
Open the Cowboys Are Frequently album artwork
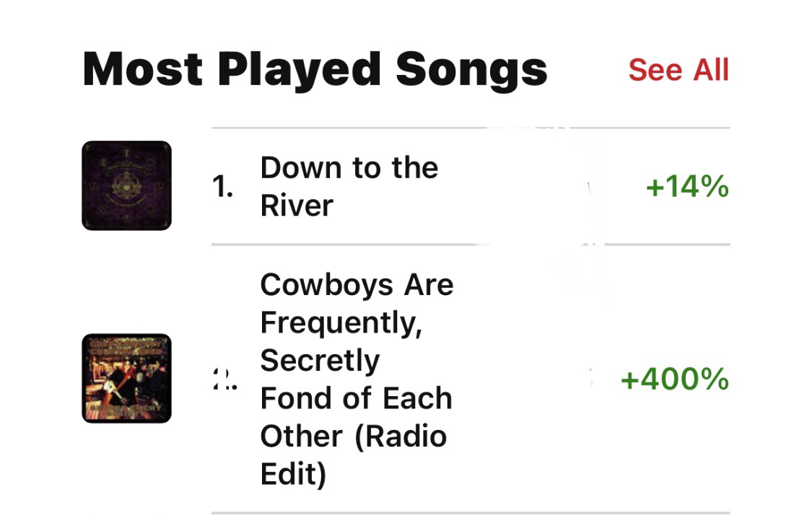pos(126,378)
